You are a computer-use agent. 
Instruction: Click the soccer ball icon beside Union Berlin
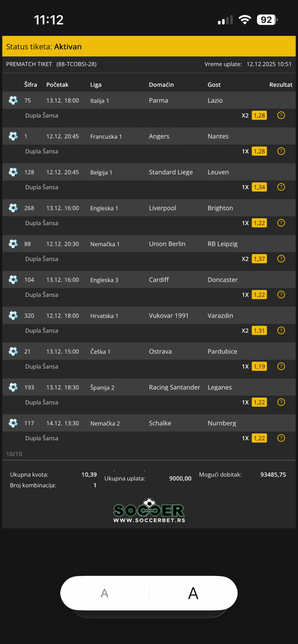click(x=13, y=244)
